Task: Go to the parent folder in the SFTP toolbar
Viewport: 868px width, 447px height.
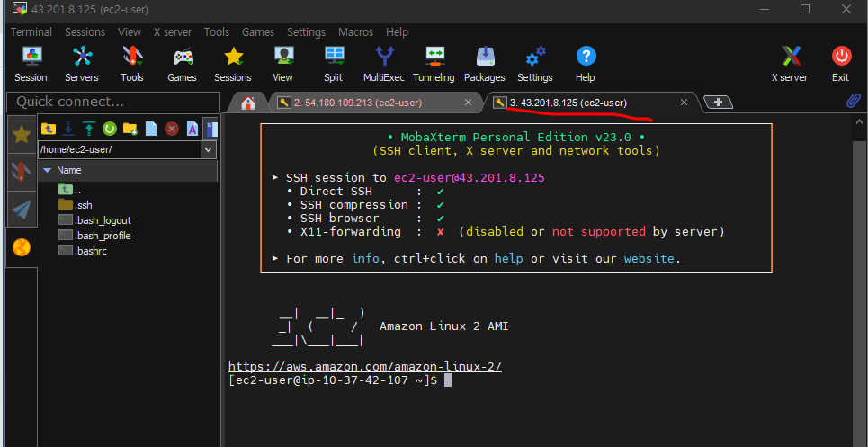Action: pyautogui.click(x=49, y=129)
